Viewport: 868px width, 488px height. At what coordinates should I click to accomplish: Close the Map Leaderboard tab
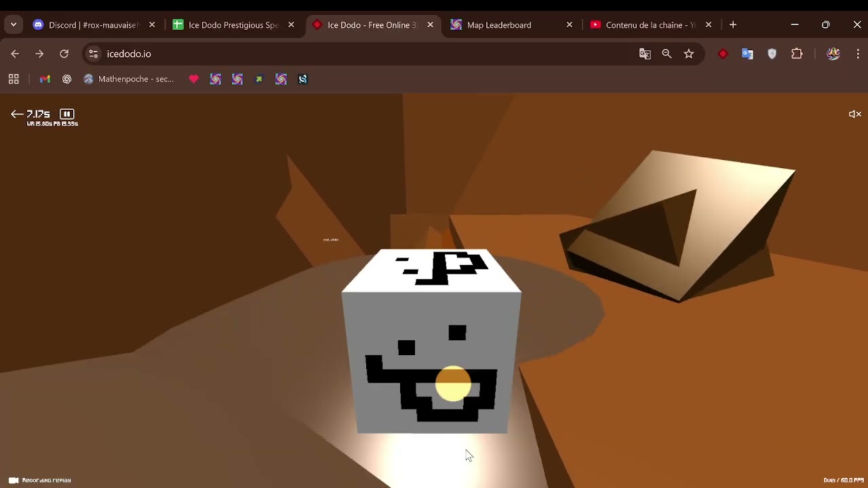pyautogui.click(x=570, y=25)
